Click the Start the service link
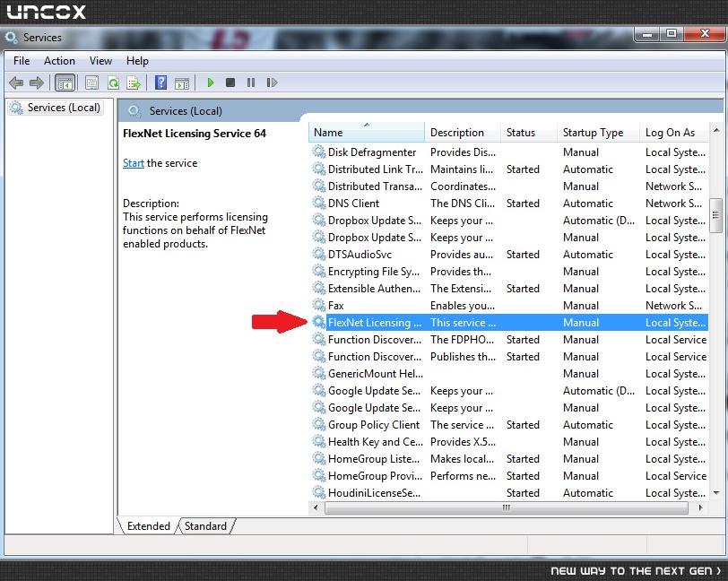The image size is (728, 581). 134,163
